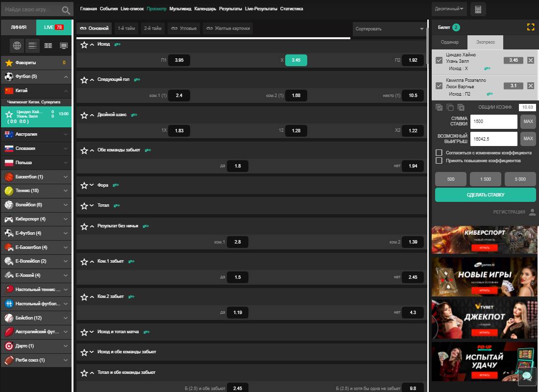Select the 5 000 quick stake button
The image size is (539, 392).
point(520,179)
